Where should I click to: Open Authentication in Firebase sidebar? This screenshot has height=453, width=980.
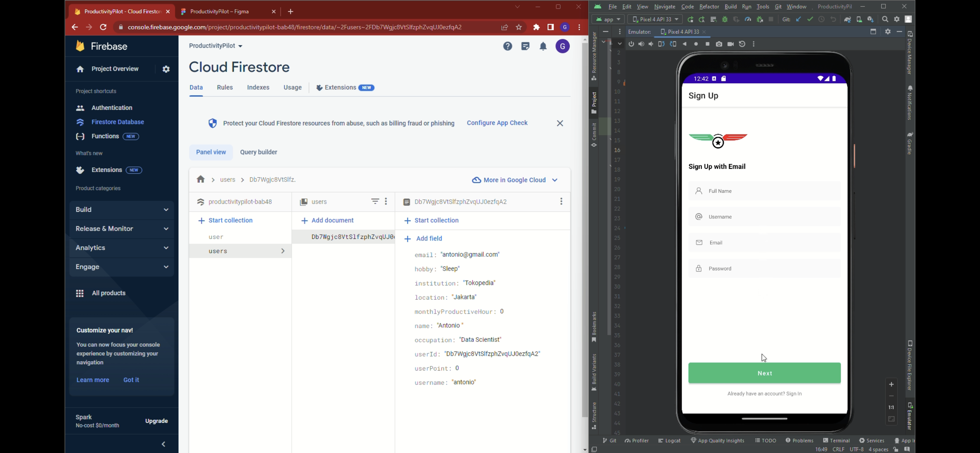point(111,108)
